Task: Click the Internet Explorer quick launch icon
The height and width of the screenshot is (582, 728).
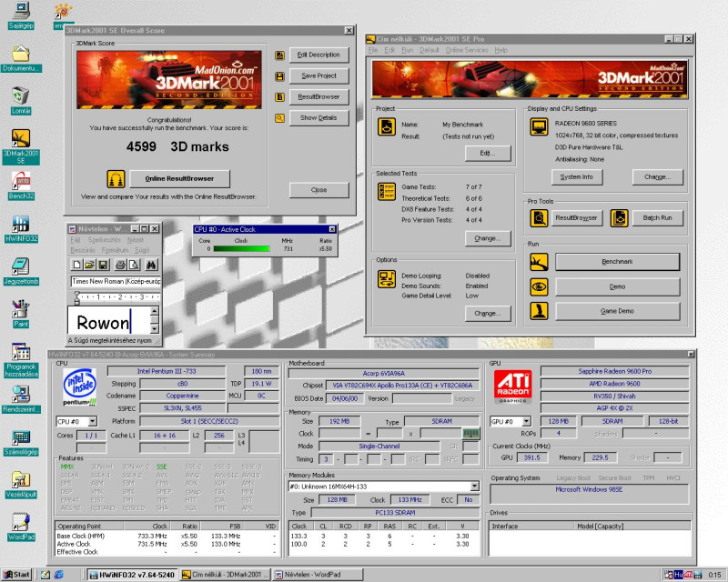Action: point(58,575)
